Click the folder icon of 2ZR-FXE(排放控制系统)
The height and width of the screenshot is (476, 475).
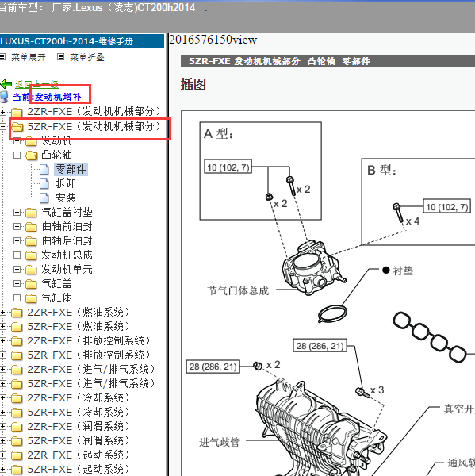pyautogui.click(x=17, y=341)
